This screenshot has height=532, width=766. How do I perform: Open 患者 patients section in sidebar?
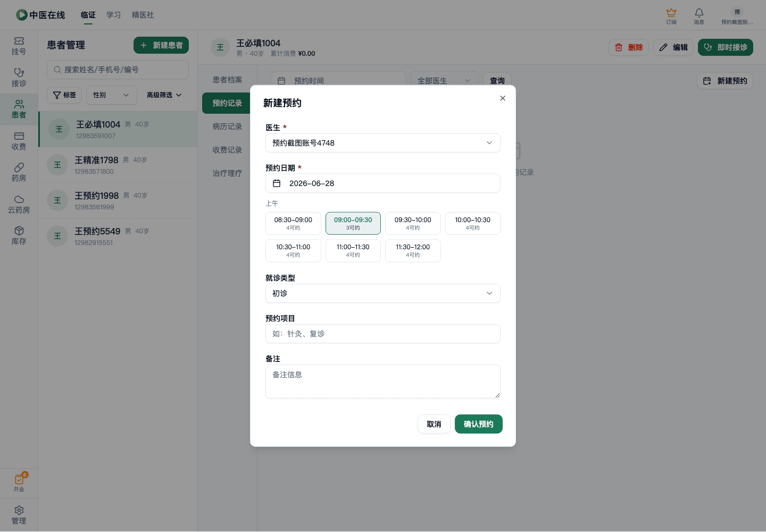click(19, 109)
